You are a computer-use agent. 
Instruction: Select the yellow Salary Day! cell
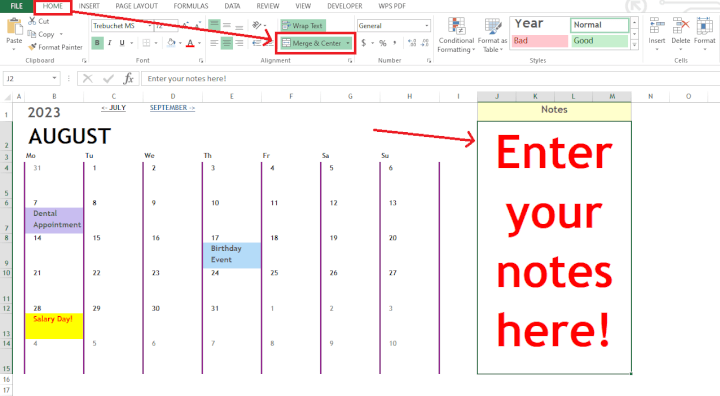[54, 326]
